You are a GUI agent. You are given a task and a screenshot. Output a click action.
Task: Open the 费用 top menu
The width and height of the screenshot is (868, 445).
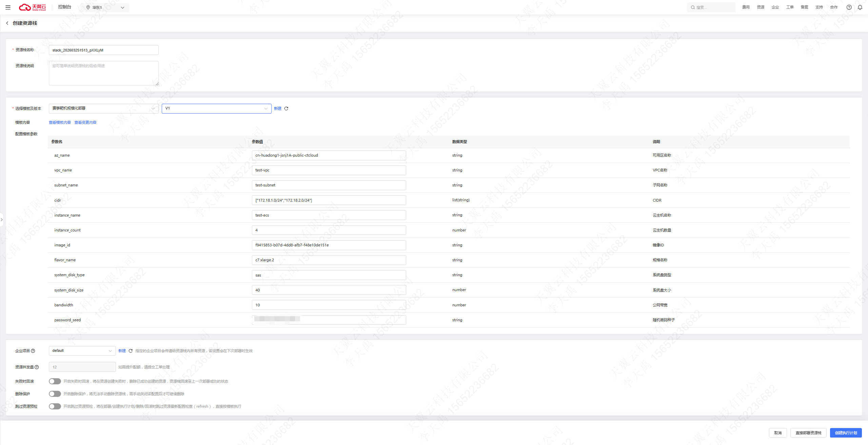pos(746,7)
